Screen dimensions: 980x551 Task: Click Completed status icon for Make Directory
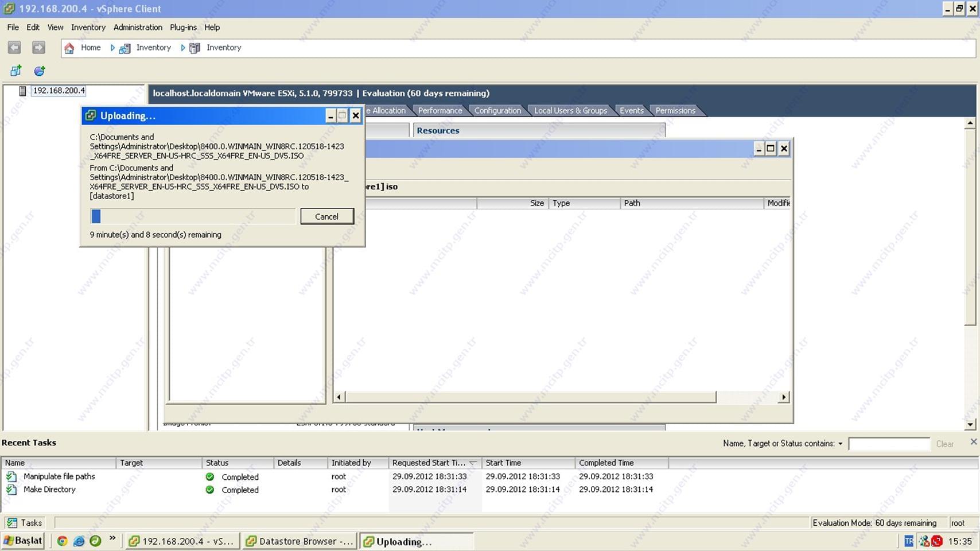click(210, 490)
